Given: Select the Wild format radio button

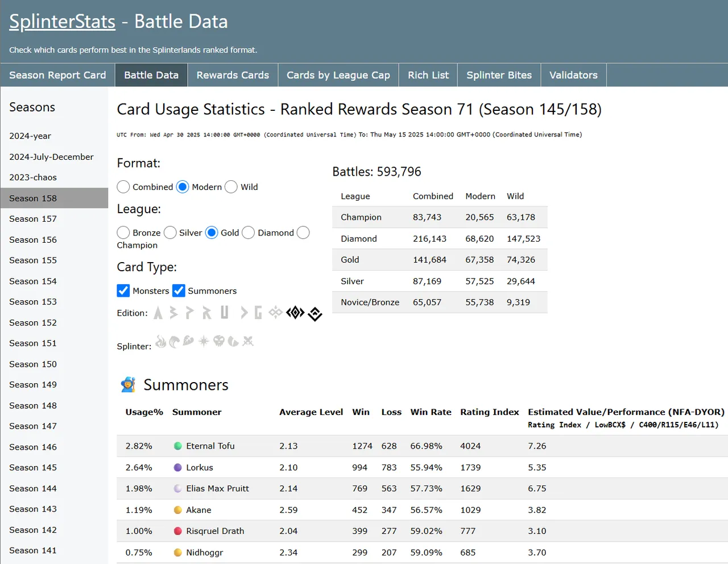Looking at the screenshot, I should 231,186.
